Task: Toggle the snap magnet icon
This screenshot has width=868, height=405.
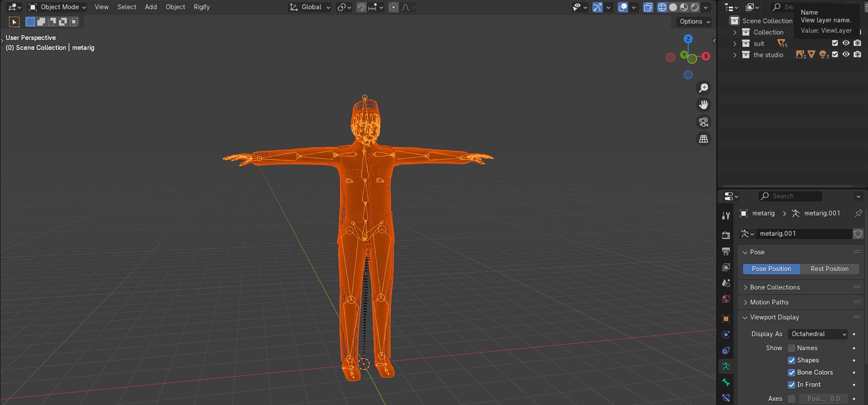Action: point(361,7)
